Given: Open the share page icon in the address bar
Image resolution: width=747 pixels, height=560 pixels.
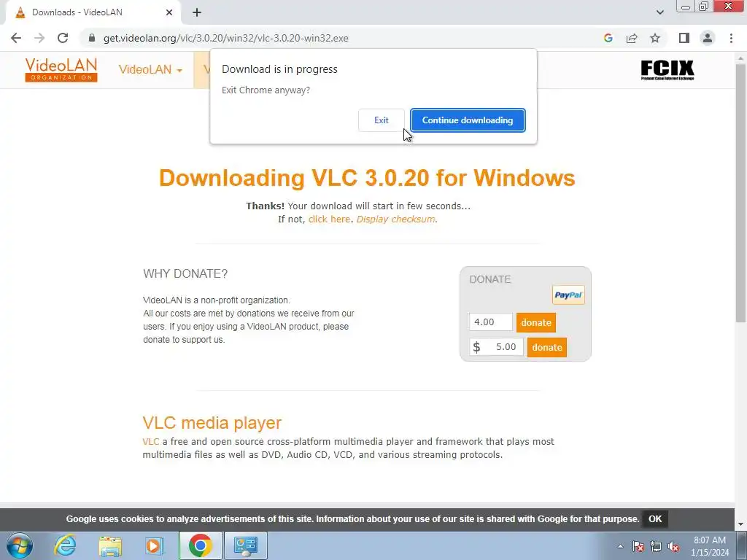Looking at the screenshot, I should [632, 38].
